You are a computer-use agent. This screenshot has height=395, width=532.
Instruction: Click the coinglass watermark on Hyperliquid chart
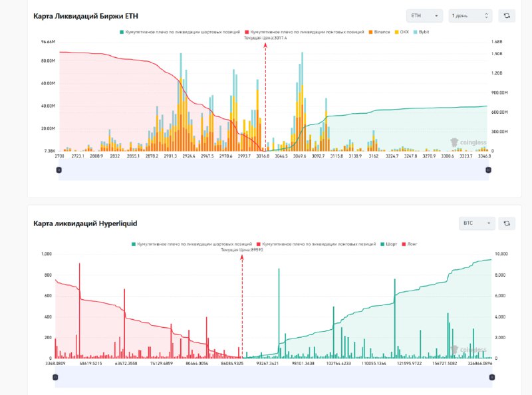pyautogui.click(x=469, y=350)
